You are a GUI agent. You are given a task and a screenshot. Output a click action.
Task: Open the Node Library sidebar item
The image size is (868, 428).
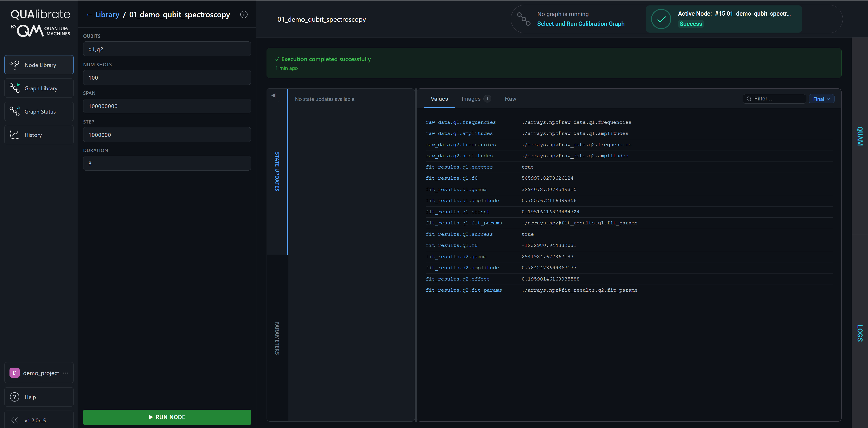click(x=39, y=65)
